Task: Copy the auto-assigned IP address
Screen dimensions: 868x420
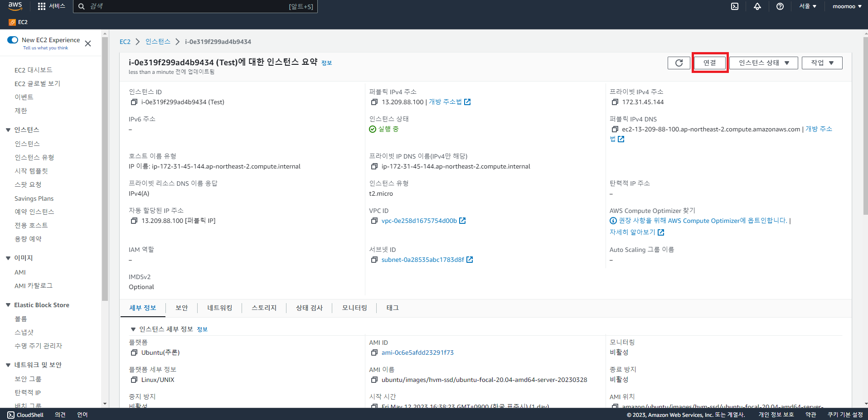Action: pos(134,221)
